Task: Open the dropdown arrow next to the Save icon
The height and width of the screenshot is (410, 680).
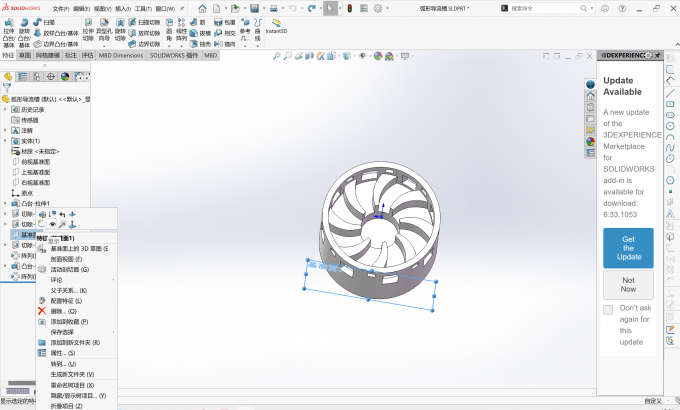Action: 264,8
